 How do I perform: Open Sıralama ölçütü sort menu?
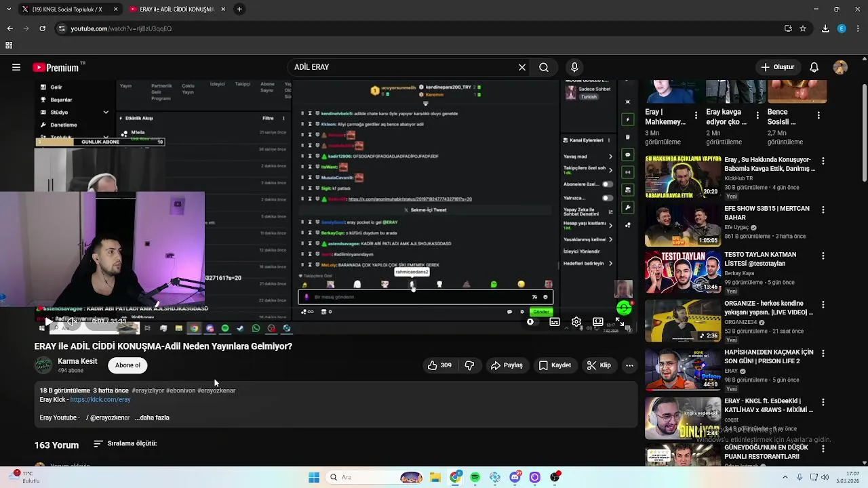click(x=125, y=443)
